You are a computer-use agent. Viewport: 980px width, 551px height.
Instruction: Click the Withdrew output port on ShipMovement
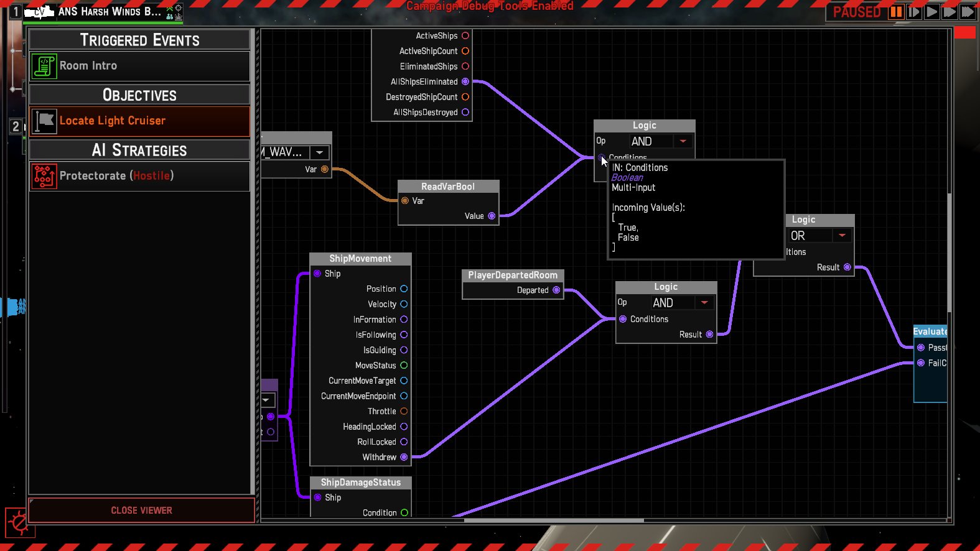click(404, 457)
